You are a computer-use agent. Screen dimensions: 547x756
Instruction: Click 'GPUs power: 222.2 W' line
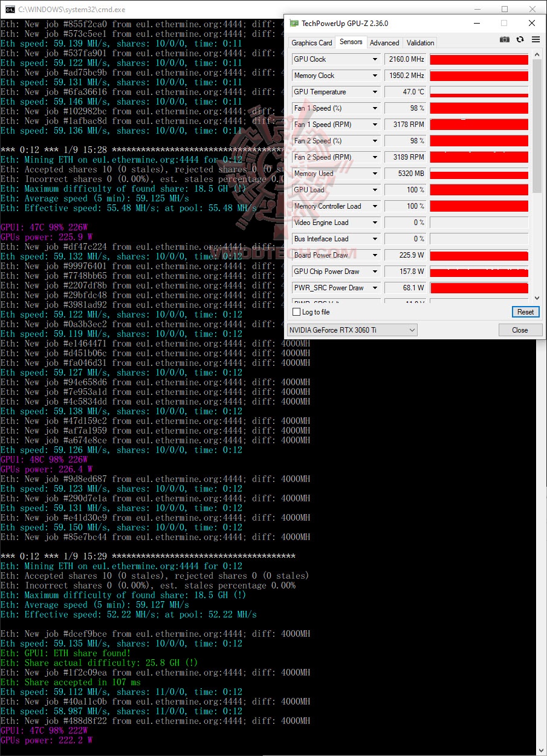pos(47,740)
